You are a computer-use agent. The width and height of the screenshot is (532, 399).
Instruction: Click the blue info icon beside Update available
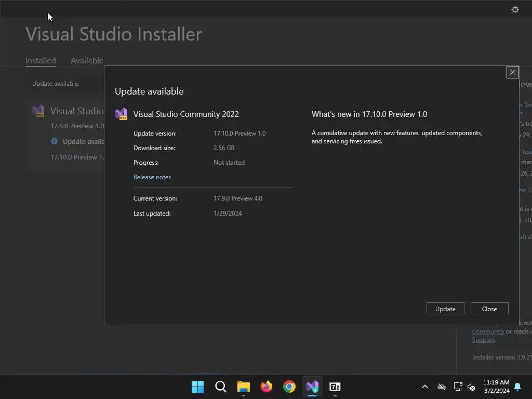click(x=54, y=141)
